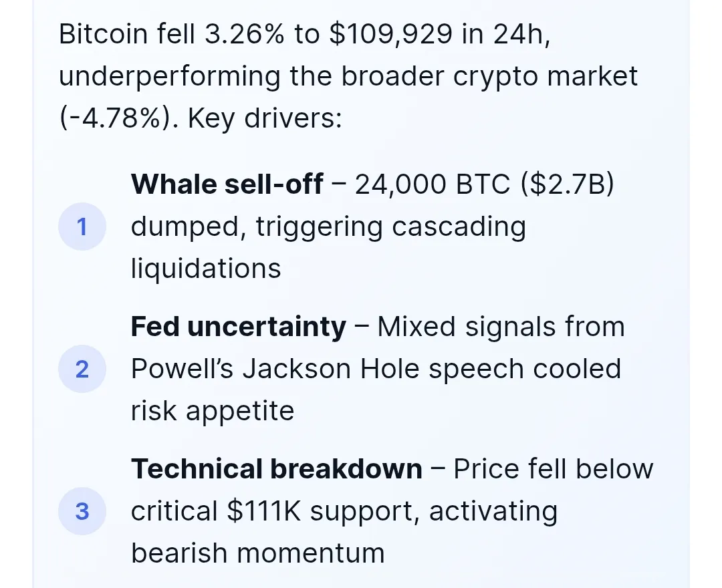Image resolution: width=722 pixels, height=588 pixels.
Task: Click the word 'Bitcoin' at top
Action: (104, 34)
